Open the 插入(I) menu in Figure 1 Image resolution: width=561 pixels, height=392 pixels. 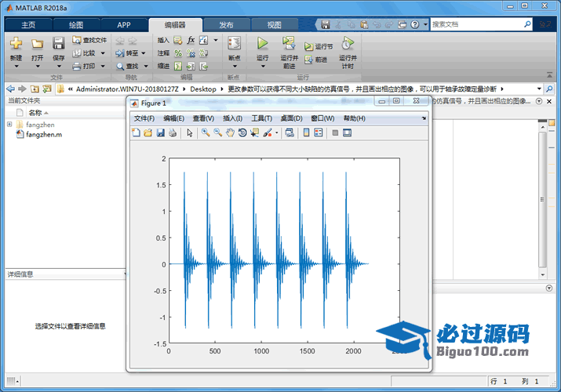pyautogui.click(x=234, y=118)
